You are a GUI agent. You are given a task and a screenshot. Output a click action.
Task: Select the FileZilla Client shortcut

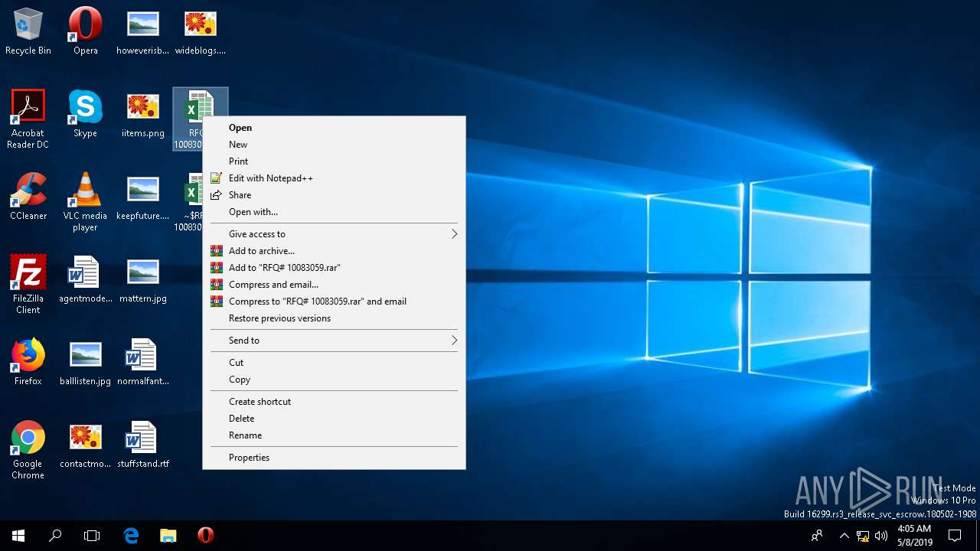click(x=28, y=284)
